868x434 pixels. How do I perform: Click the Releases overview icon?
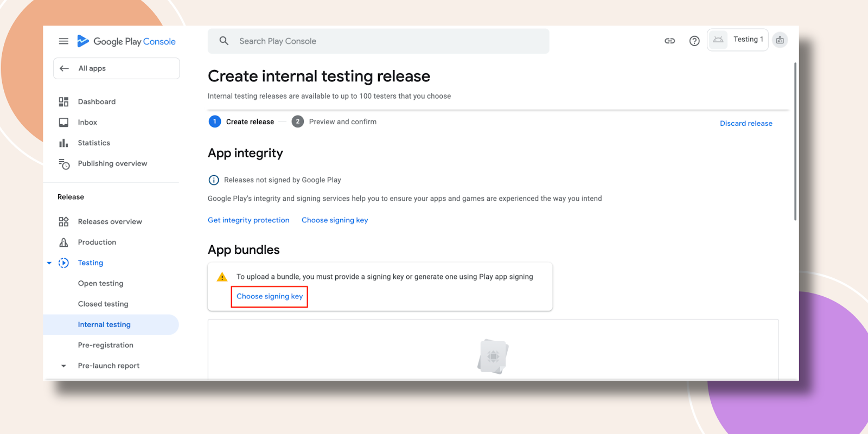pyautogui.click(x=63, y=221)
